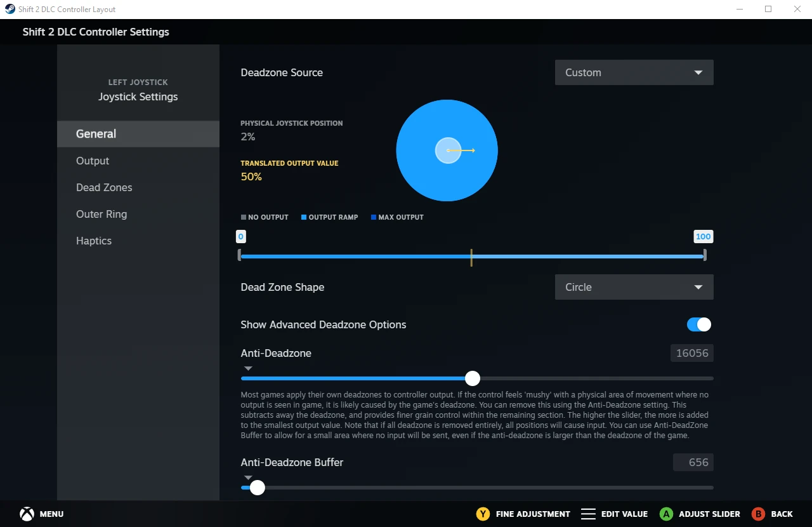Click the deadzone range slider left handle
This screenshot has width=812, height=527.
pyautogui.click(x=240, y=255)
